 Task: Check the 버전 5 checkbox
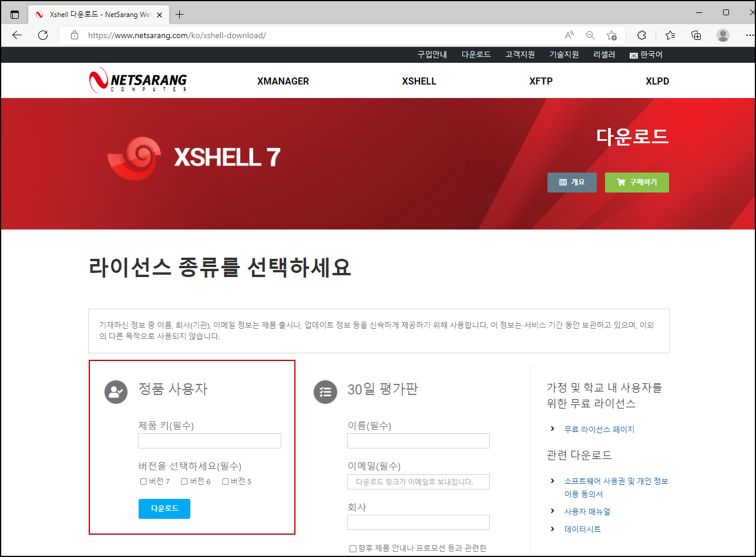(x=225, y=482)
